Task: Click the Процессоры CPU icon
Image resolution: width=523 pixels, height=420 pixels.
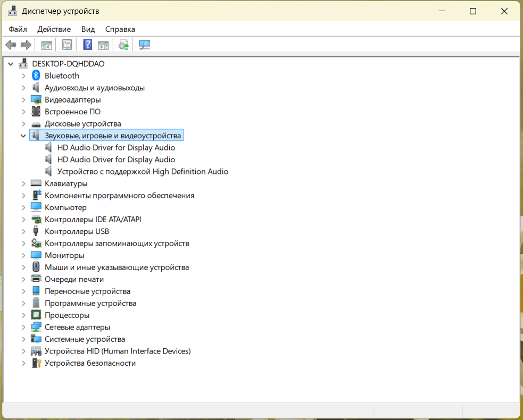Action: click(x=36, y=315)
